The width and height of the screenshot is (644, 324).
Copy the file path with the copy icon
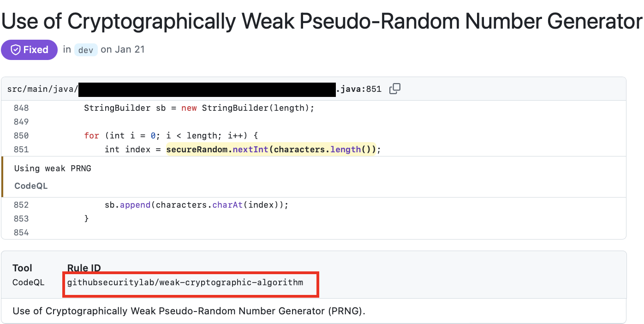pyautogui.click(x=395, y=89)
